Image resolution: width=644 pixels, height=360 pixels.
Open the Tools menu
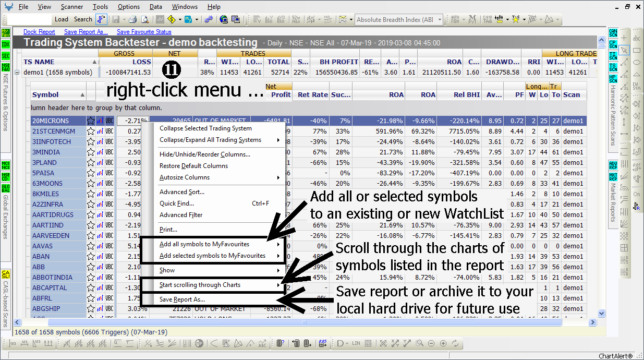(x=100, y=7)
